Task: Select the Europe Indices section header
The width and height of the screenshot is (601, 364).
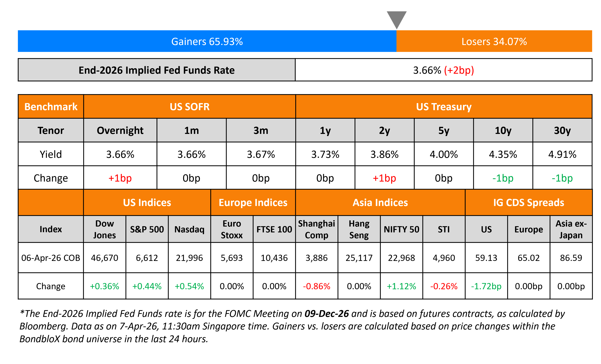Action: pyautogui.click(x=253, y=202)
